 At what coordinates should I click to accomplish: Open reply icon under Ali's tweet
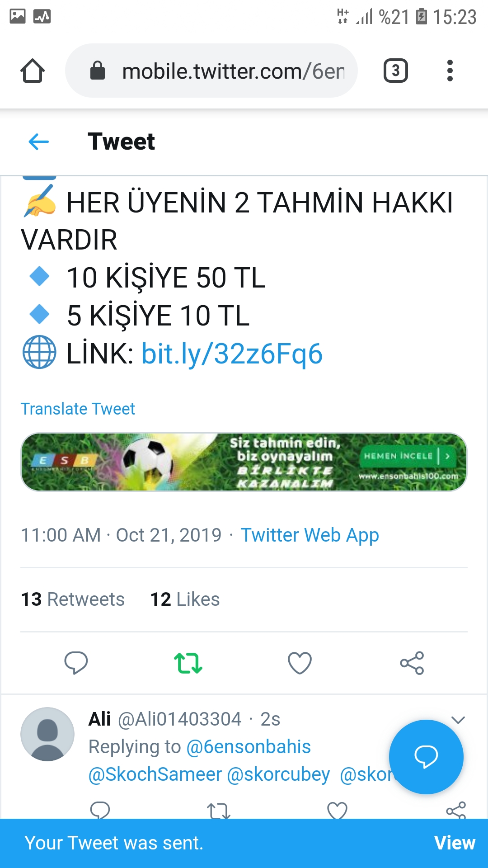click(100, 811)
